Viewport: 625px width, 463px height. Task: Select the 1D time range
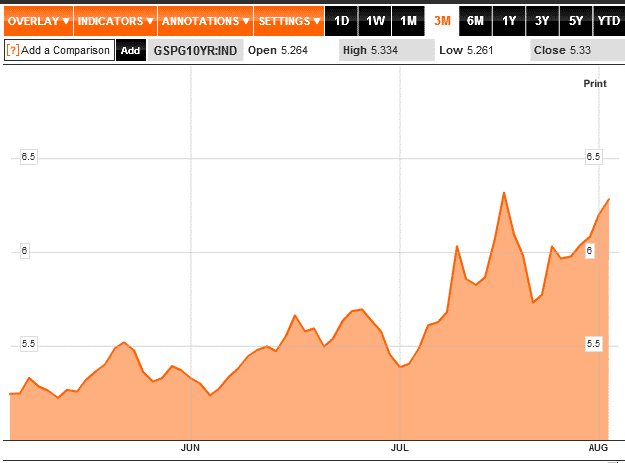[342, 20]
